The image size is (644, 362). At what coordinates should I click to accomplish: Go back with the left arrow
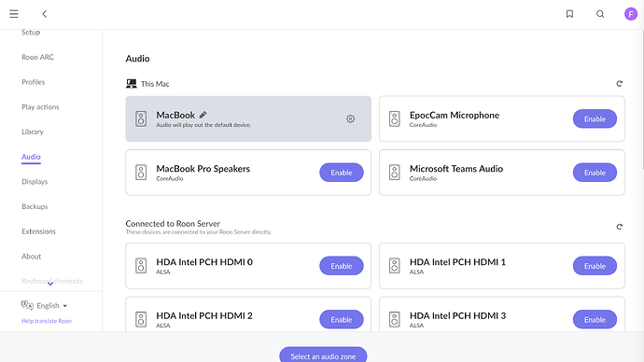[45, 14]
